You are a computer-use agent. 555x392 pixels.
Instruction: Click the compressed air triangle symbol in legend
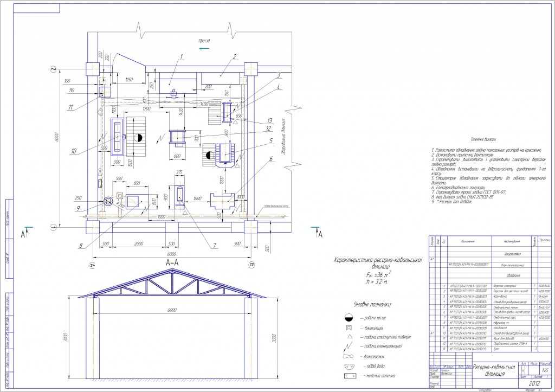click(350, 338)
